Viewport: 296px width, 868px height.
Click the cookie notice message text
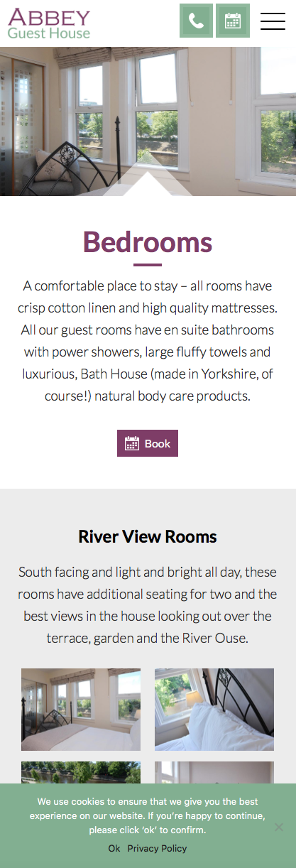pyautogui.click(x=148, y=815)
